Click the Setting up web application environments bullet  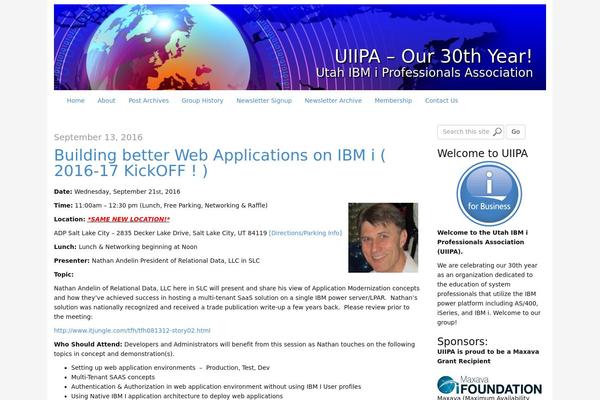click(170, 367)
